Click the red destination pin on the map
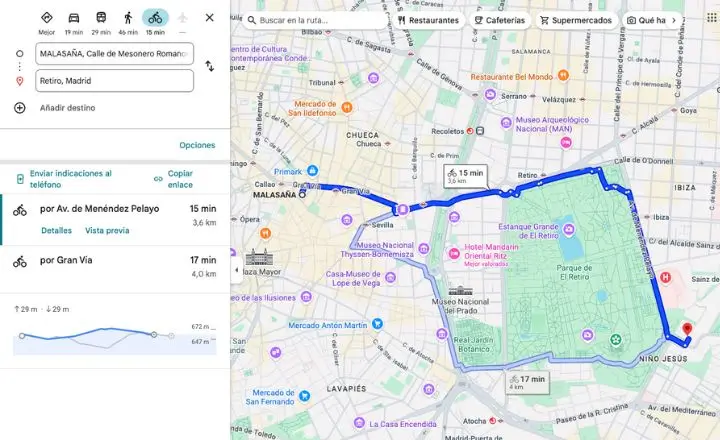Screen dimensions: 720x440 coord(687,329)
